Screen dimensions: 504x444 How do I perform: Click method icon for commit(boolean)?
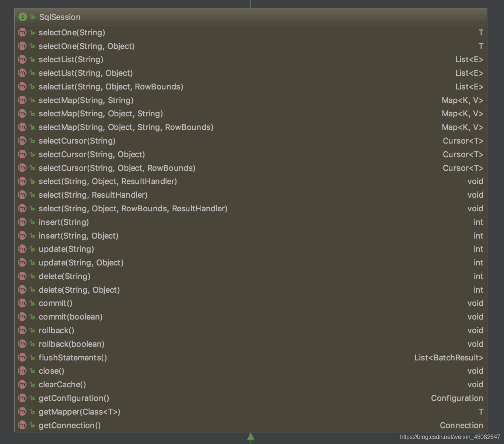tap(22, 317)
